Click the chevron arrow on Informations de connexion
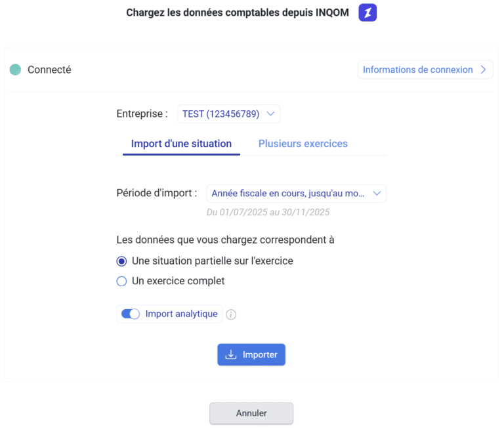Viewport: 504px width, 428px height. pyautogui.click(x=484, y=70)
